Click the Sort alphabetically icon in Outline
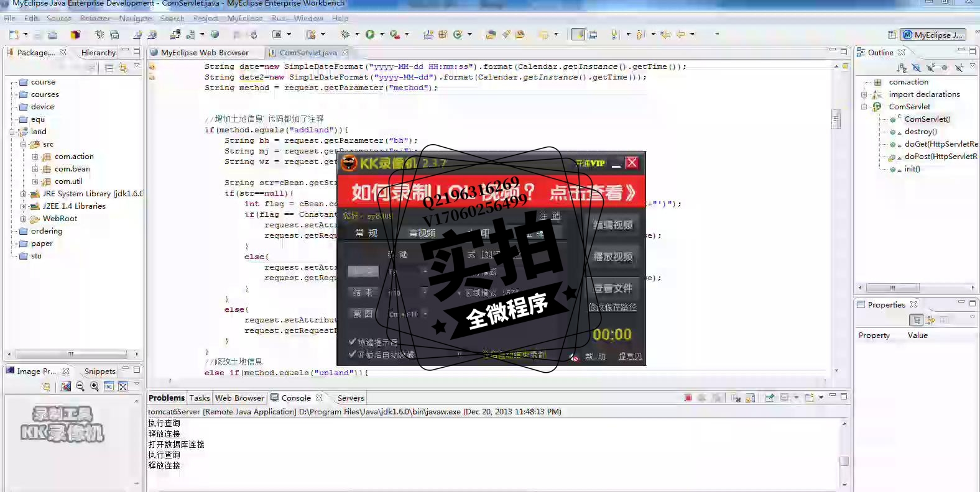 click(902, 67)
